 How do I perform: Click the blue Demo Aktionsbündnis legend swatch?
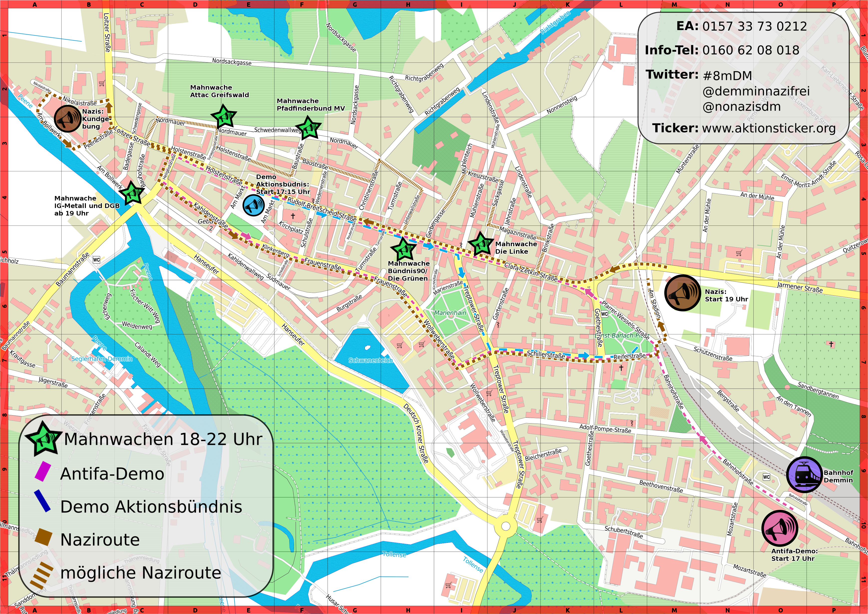point(42,501)
